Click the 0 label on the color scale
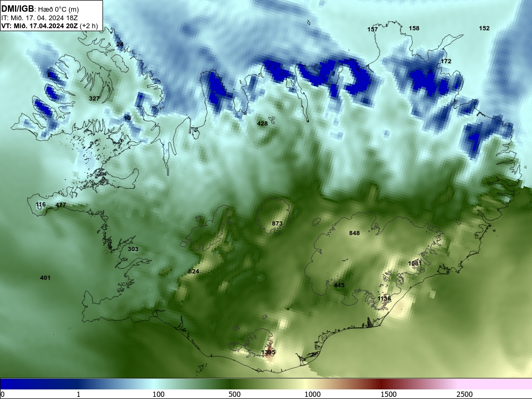This screenshot has width=532, height=399. 3,394
